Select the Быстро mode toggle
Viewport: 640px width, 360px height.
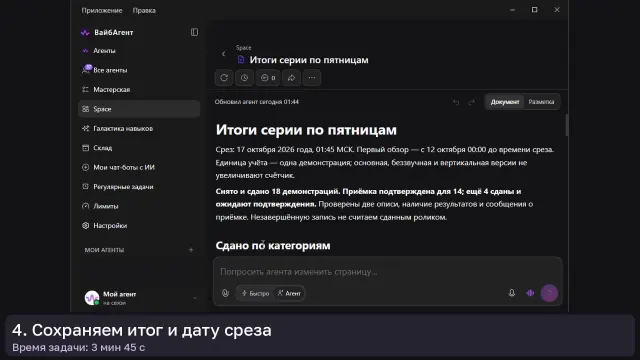[x=256, y=293]
